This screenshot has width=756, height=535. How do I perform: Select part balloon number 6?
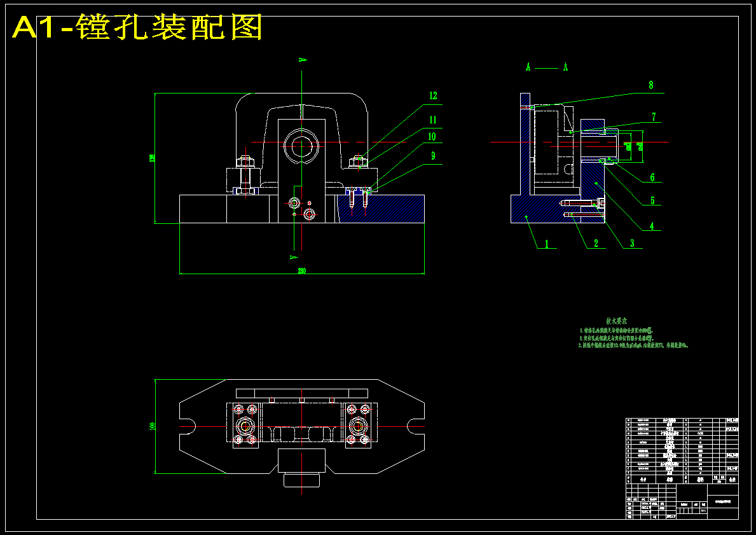click(652, 177)
